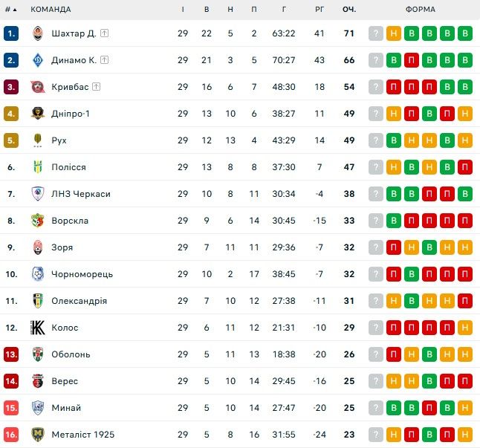This screenshot has width=480, height=448.
Task: Sort standings by ОЧ. points column
Action: (x=348, y=10)
